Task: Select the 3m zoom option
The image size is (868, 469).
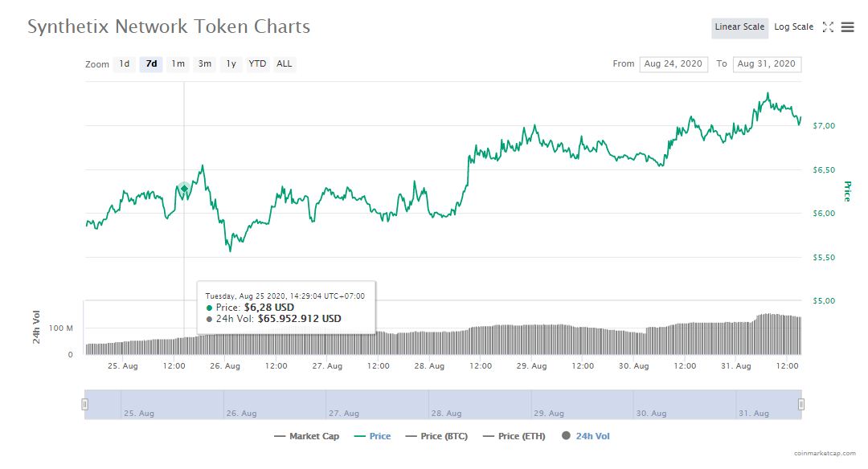Action: [x=204, y=64]
